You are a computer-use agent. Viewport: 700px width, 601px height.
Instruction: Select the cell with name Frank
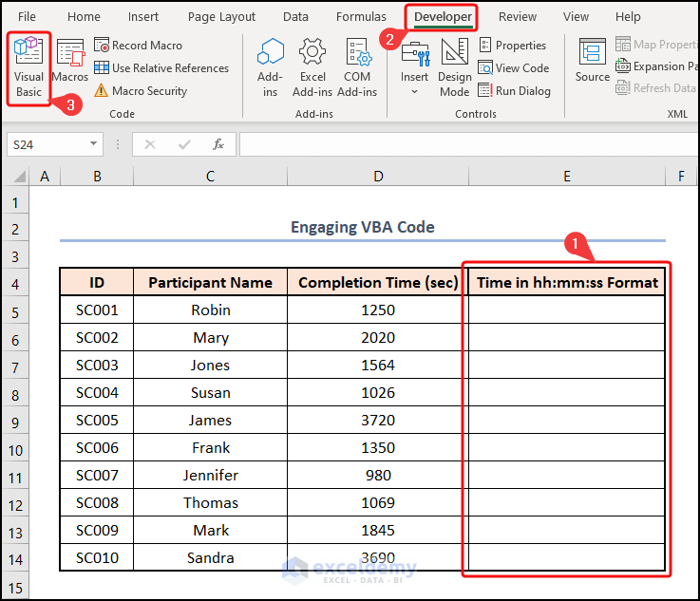pos(210,447)
